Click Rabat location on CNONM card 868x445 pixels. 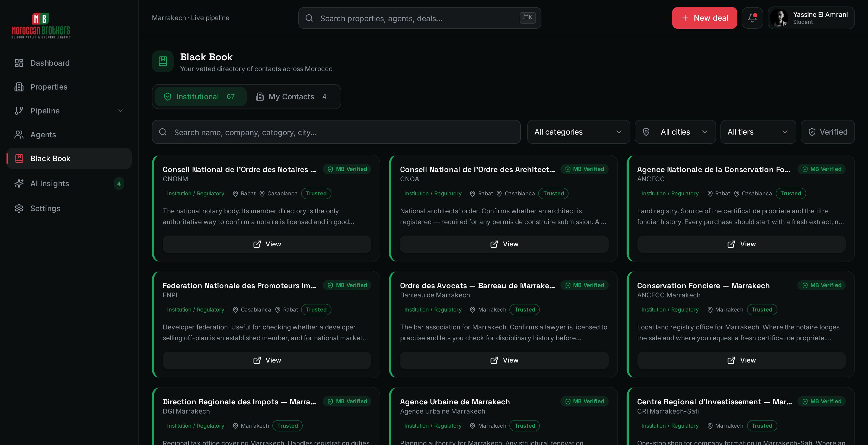click(244, 193)
